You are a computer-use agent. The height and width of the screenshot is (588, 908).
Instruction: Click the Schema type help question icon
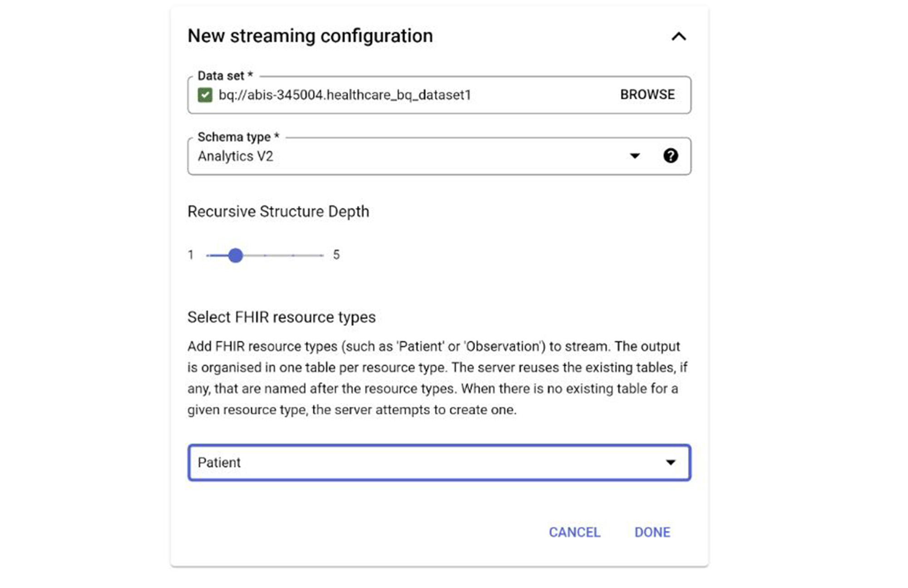coord(671,156)
